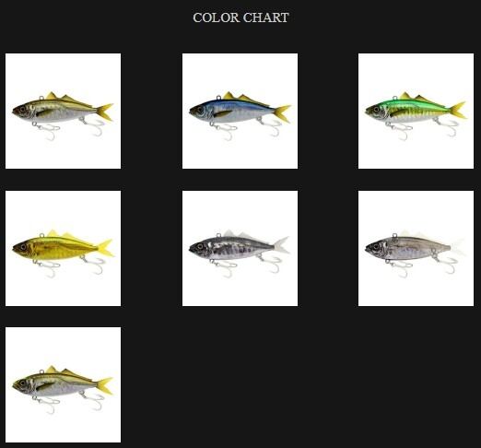Click the line-tie ring atop the blue lure
This screenshot has height=448, width=481.
tap(218, 98)
